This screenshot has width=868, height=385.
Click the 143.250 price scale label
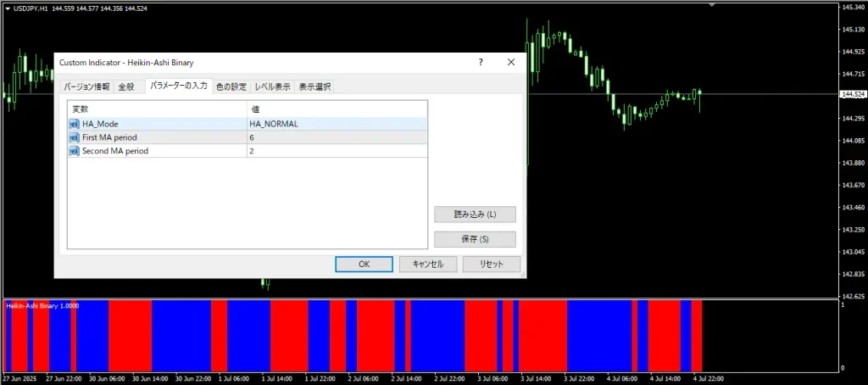pyautogui.click(x=854, y=229)
